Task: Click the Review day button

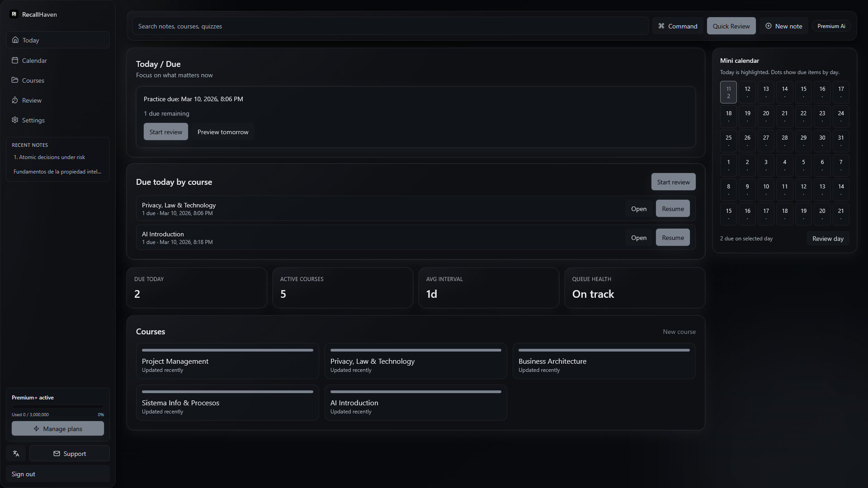Action: click(827, 238)
